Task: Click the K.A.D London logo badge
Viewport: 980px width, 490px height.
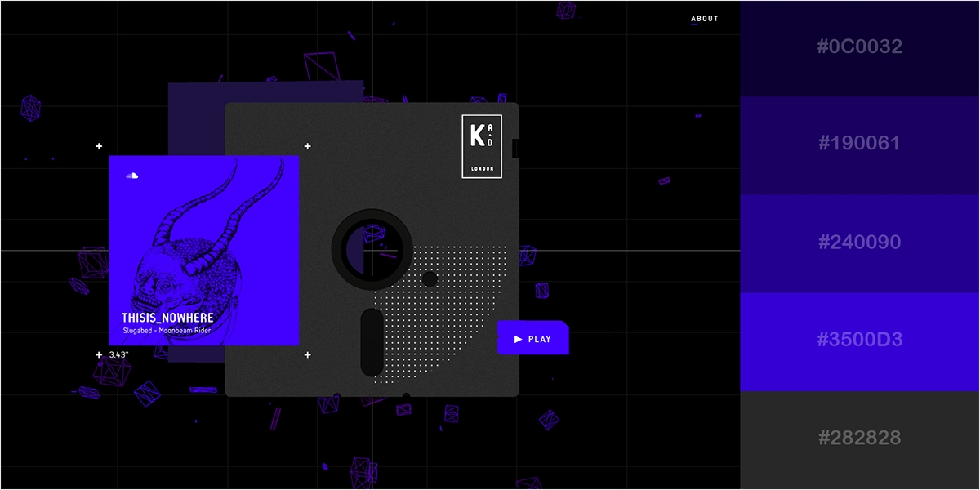Action: (x=481, y=145)
